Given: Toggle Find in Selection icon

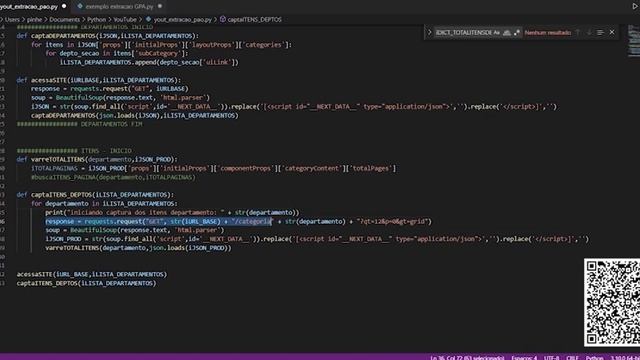Looking at the screenshot, I should point(600,32).
